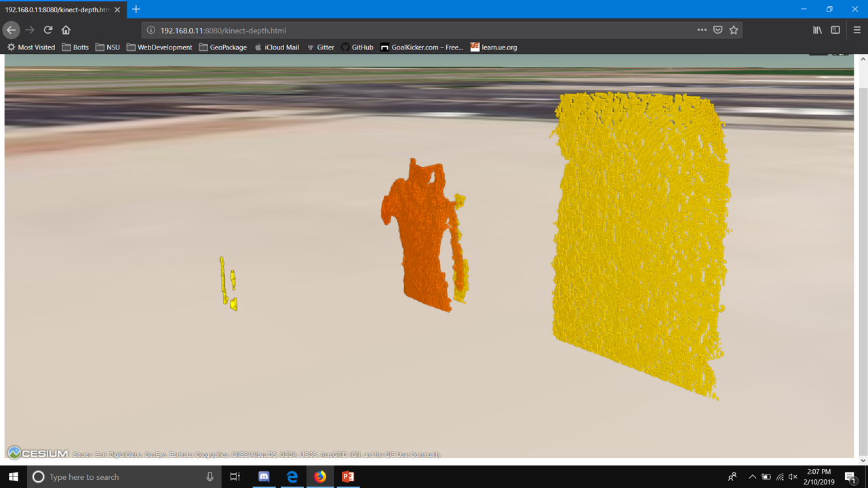Open page actions three-dot menu
Screen dimensions: 868x488
(702, 30)
